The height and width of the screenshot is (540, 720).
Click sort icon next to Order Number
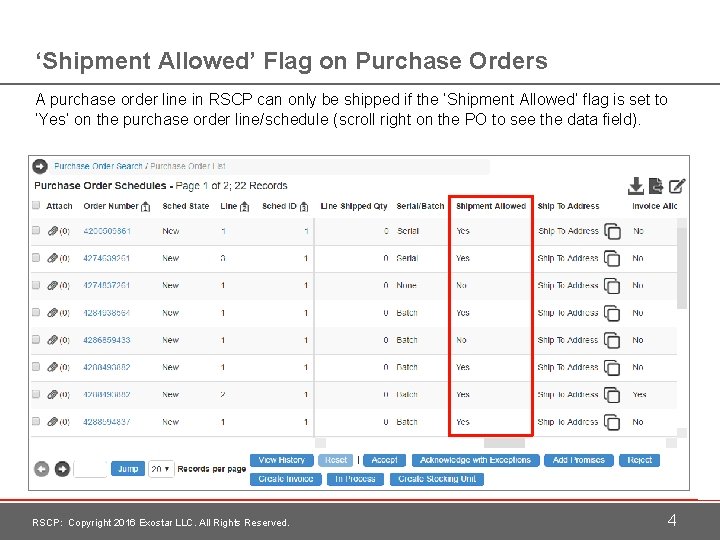pyautogui.click(x=146, y=207)
